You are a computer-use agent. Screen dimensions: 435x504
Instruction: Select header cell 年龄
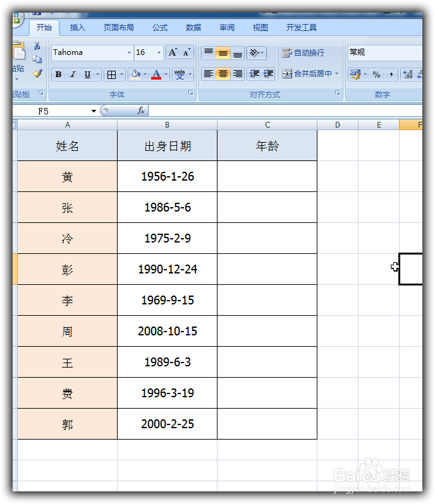[x=267, y=146]
